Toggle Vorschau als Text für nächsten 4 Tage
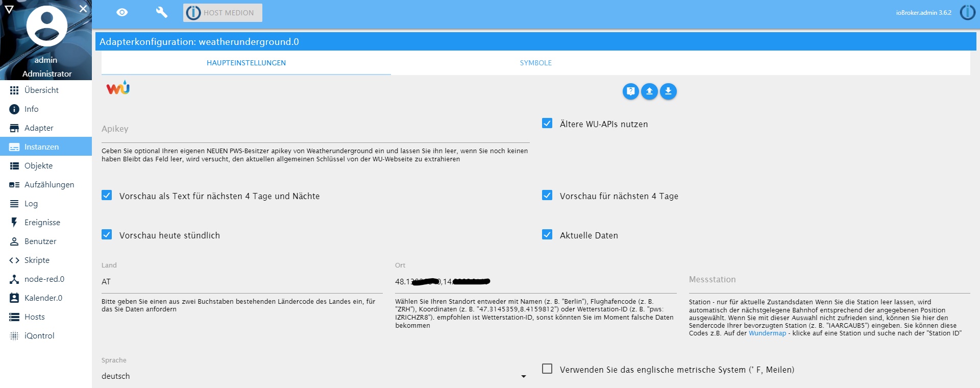The width and height of the screenshot is (980, 388). 107,196
